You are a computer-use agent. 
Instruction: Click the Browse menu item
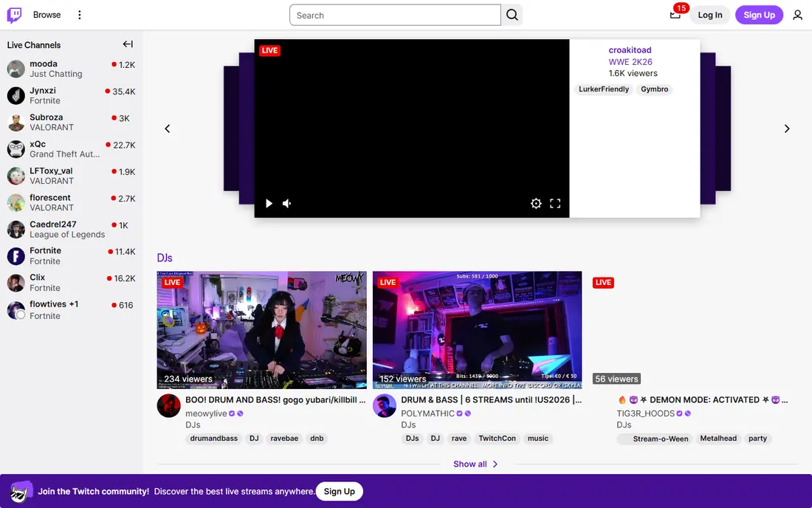[x=47, y=15]
